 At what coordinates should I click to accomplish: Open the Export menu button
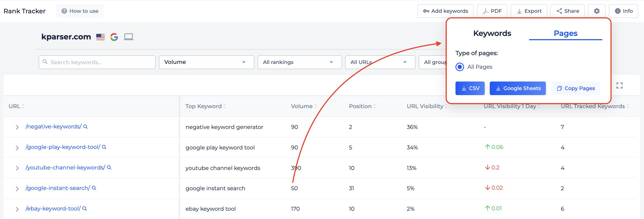point(529,11)
